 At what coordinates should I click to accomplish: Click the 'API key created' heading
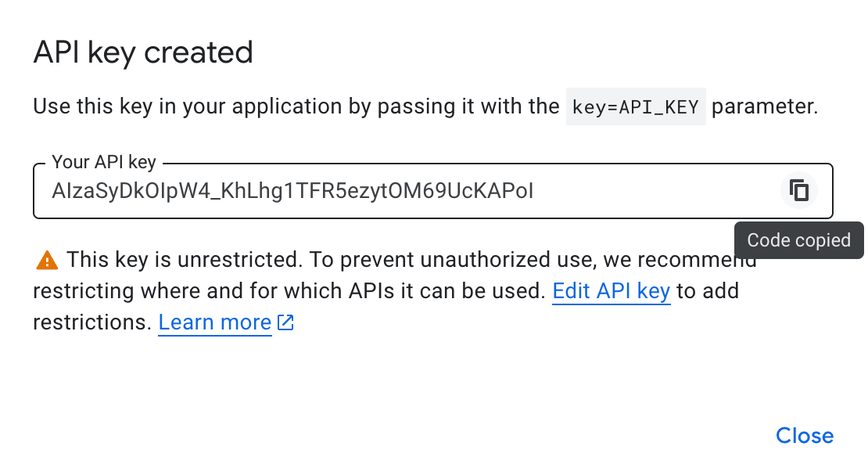[x=143, y=52]
